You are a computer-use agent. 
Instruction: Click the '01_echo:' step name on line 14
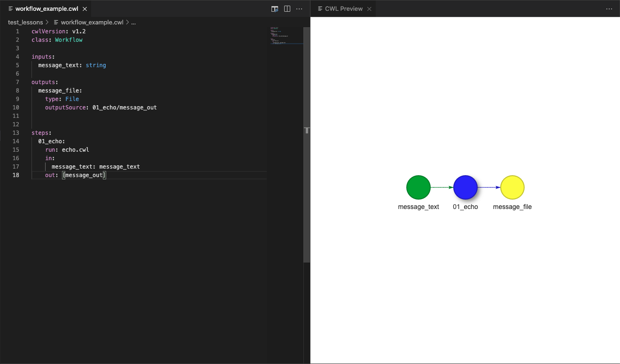(52, 141)
